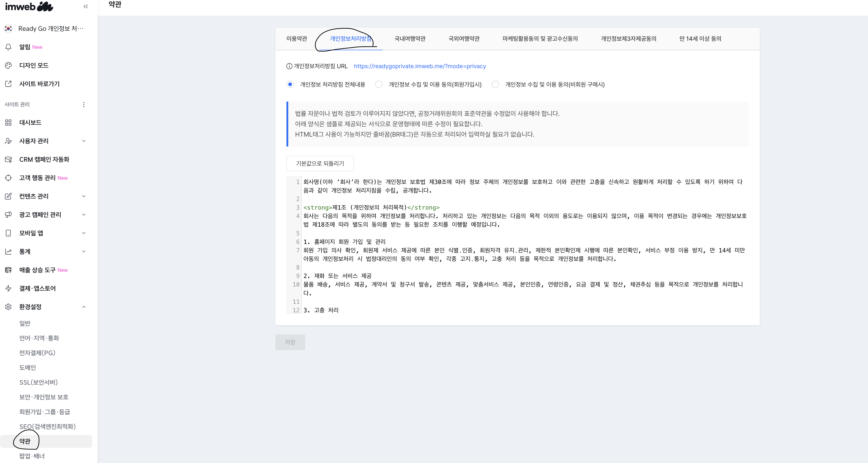Open the SEO(검색엔진최적화) settings item

click(47, 427)
